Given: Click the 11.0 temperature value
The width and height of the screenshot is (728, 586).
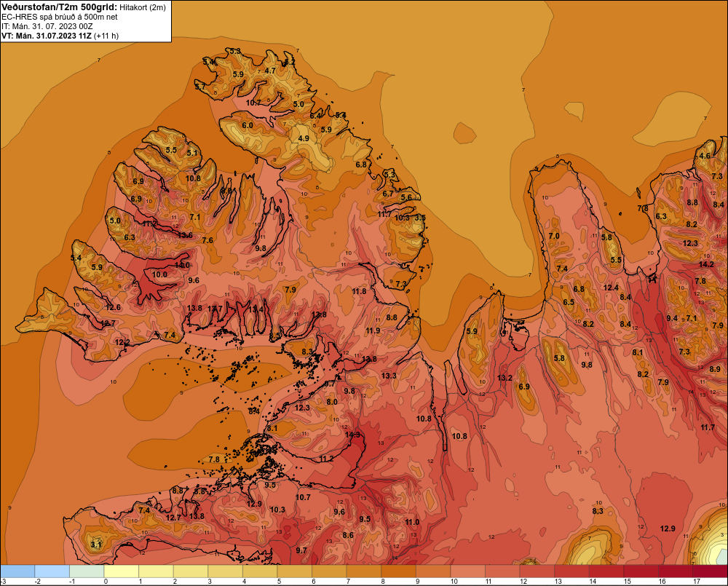Looking at the screenshot, I should point(412,522).
